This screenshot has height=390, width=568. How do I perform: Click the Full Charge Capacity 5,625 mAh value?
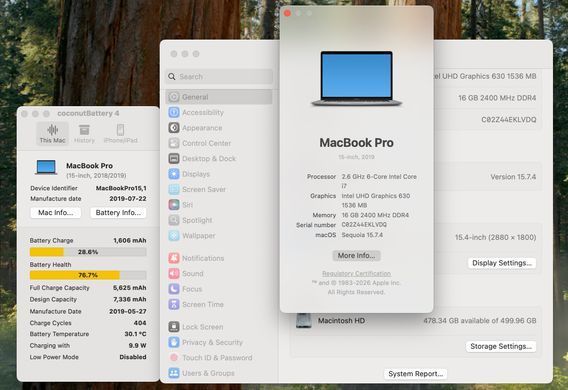(x=130, y=288)
